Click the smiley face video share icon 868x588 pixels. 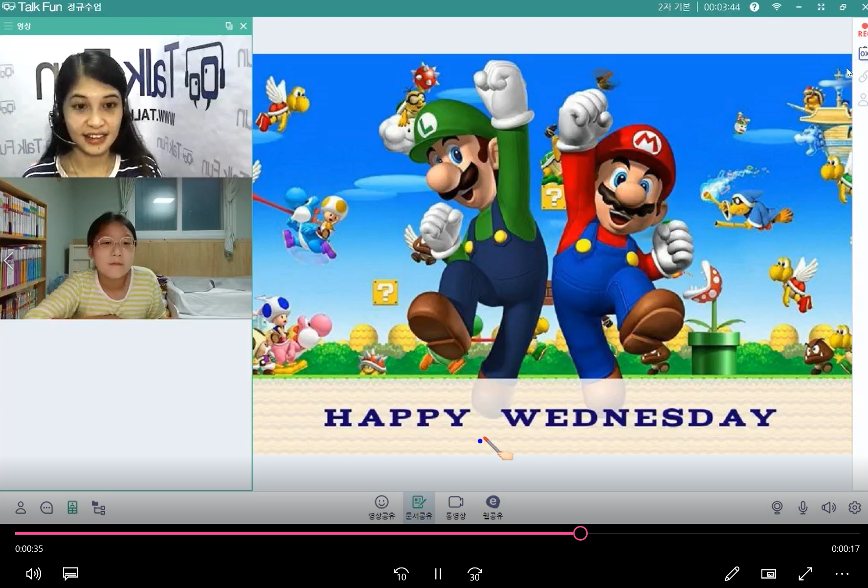coord(381,507)
